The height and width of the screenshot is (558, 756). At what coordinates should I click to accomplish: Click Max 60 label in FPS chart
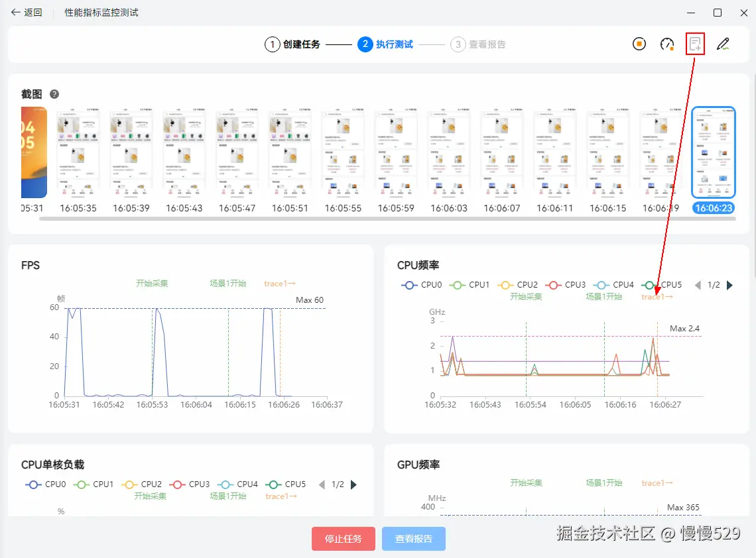coord(310,300)
